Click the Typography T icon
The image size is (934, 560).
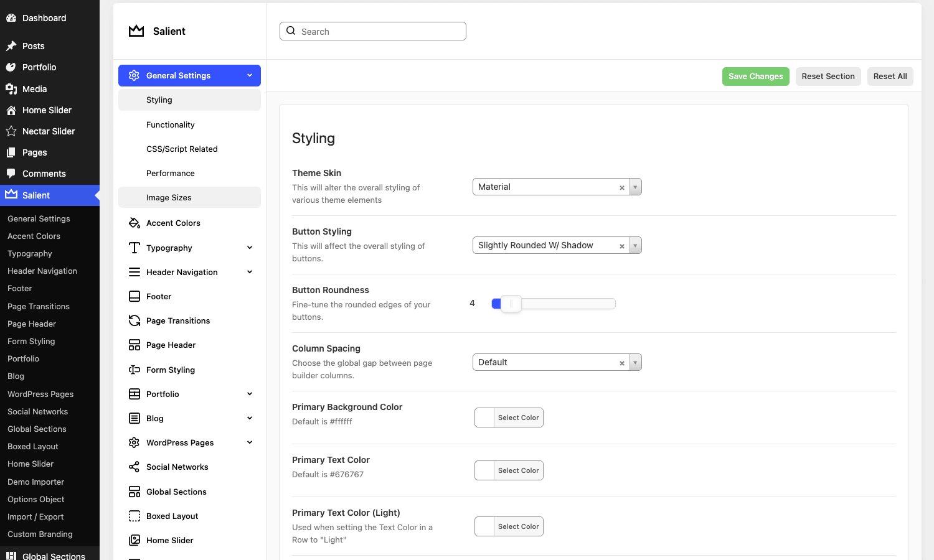pyautogui.click(x=134, y=248)
